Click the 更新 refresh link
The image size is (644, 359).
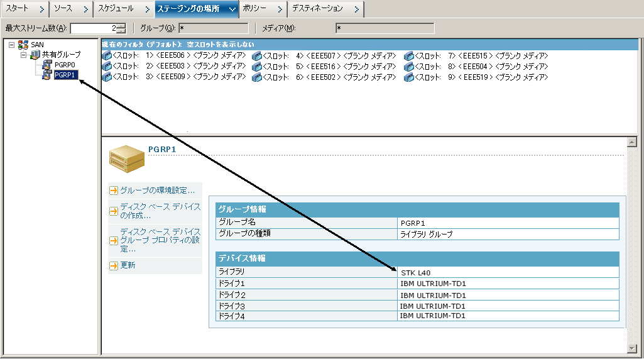point(128,265)
